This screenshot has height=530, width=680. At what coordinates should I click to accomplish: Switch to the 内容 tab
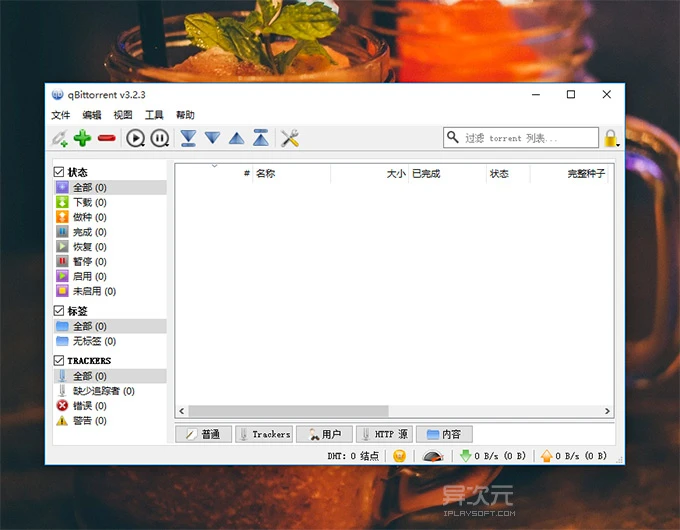[x=444, y=434]
